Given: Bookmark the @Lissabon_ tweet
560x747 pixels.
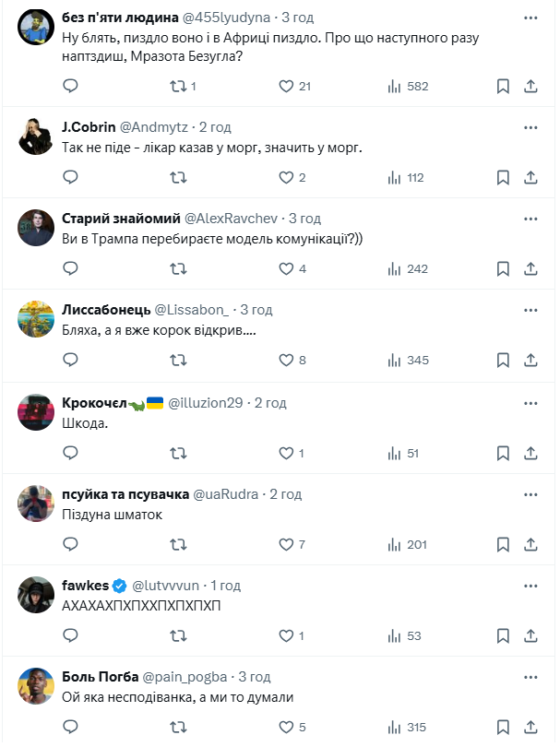Looking at the screenshot, I should [x=503, y=360].
